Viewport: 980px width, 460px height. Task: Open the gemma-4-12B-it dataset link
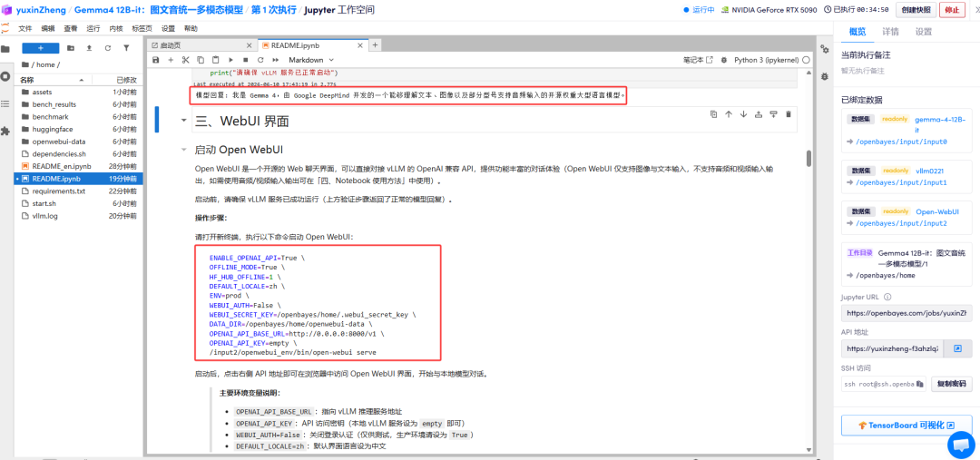click(940, 123)
